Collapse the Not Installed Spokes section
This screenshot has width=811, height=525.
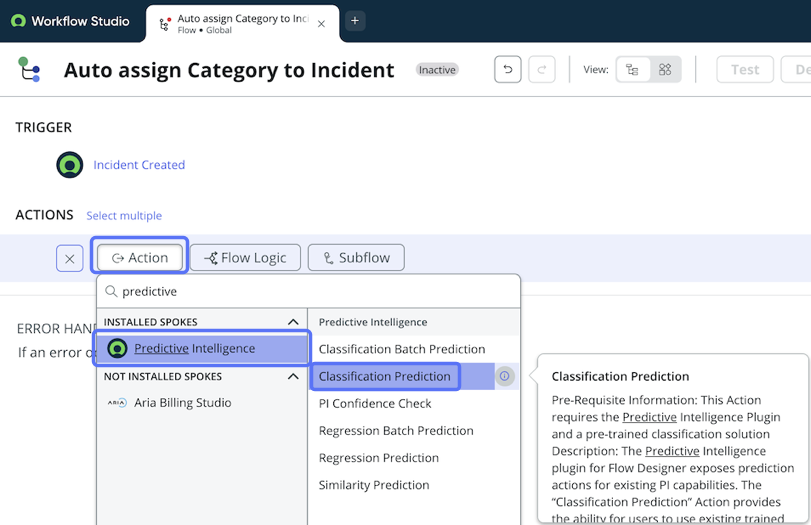(x=293, y=376)
